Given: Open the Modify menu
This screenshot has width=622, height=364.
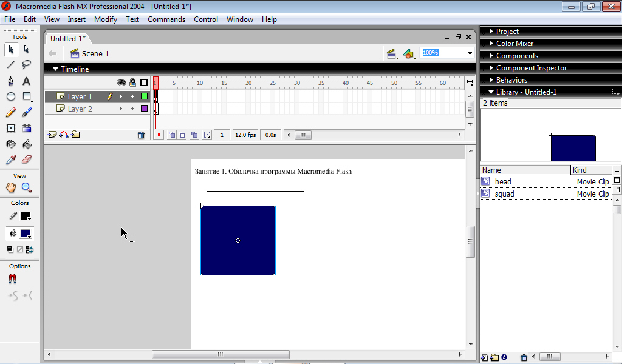Looking at the screenshot, I should (106, 19).
